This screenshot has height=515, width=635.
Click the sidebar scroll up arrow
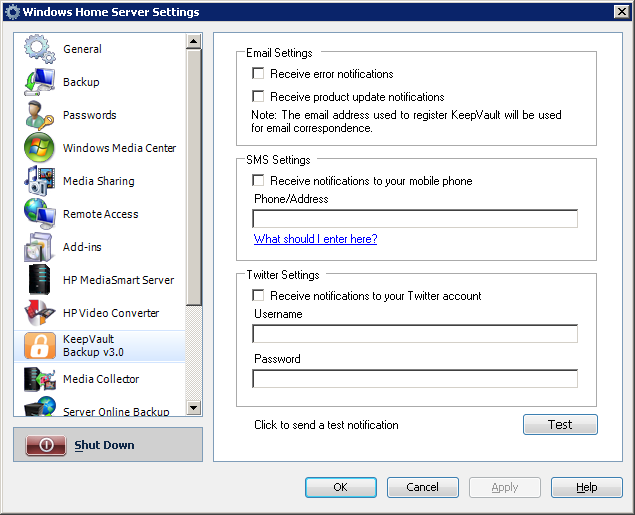coord(194,41)
